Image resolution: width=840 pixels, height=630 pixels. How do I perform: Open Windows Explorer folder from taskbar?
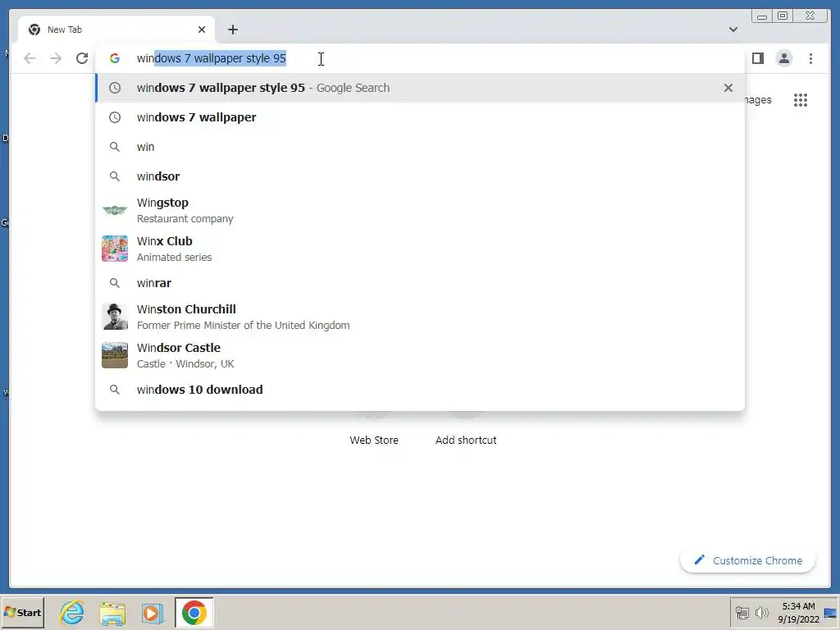click(x=112, y=613)
